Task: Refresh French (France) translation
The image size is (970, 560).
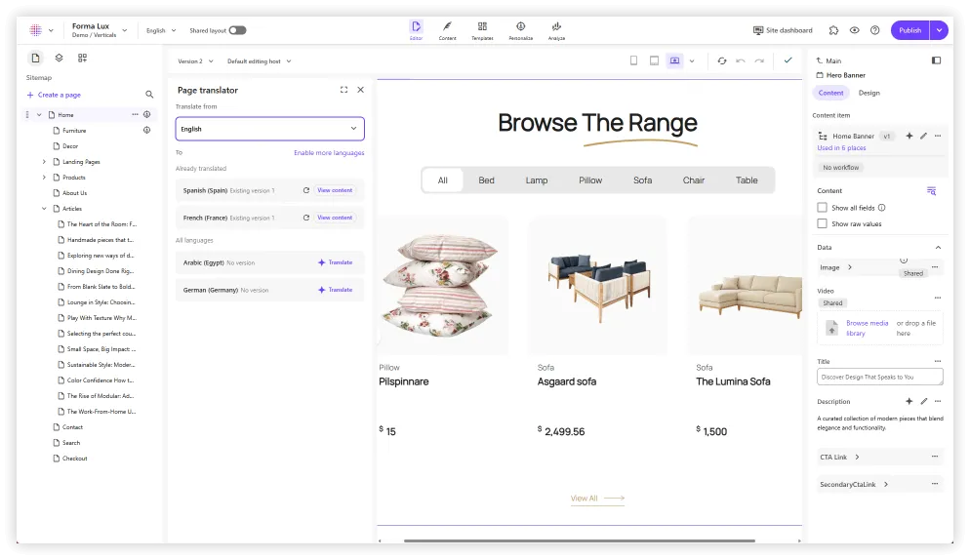Action: click(x=306, y=218)
